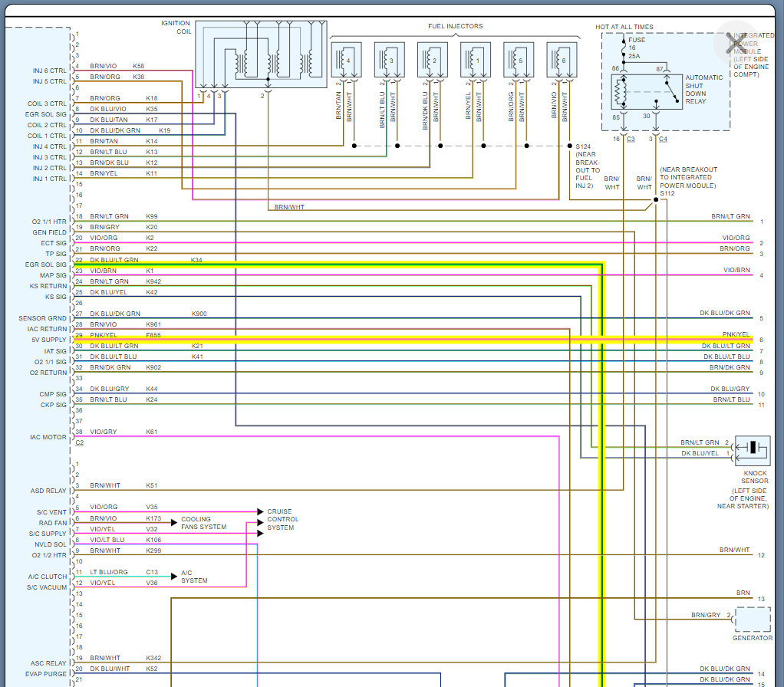Click the knock sensor component symbol
The width and height of the screenshot is (784, 687).
(752, 449)
